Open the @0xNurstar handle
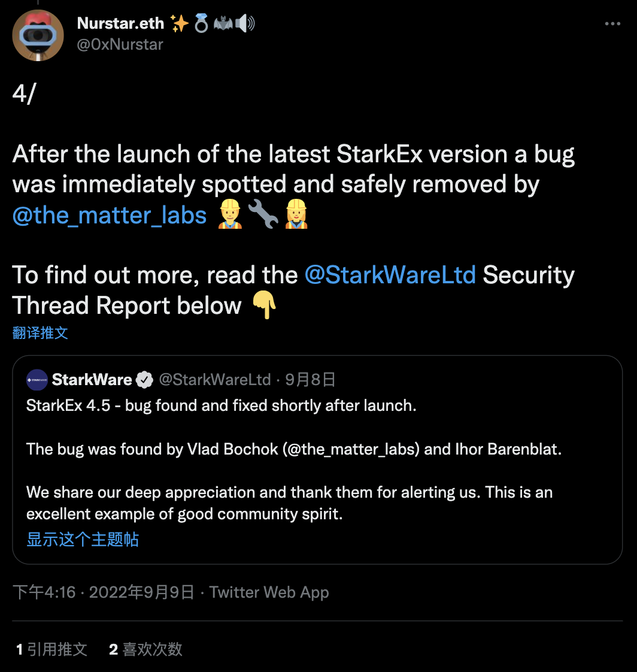This screenshot has height=672, width=637. tap(120, 44)
